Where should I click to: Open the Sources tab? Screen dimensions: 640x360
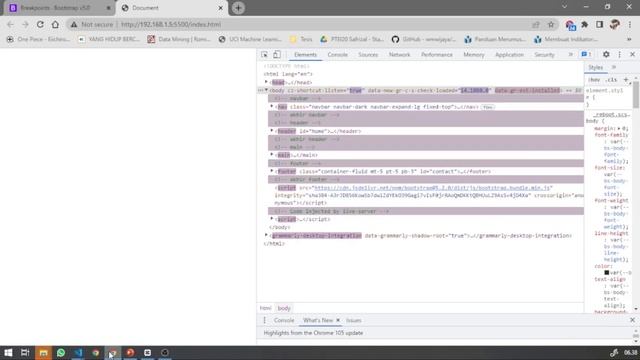pos(368,55)
